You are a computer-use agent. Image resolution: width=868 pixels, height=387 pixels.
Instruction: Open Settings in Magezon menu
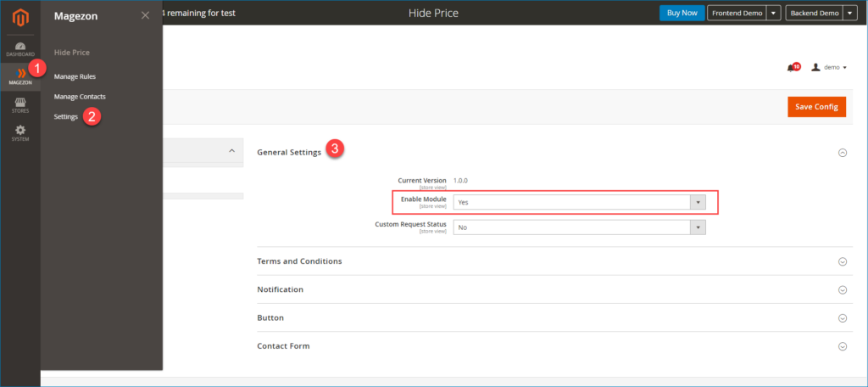tap(66, 117)
